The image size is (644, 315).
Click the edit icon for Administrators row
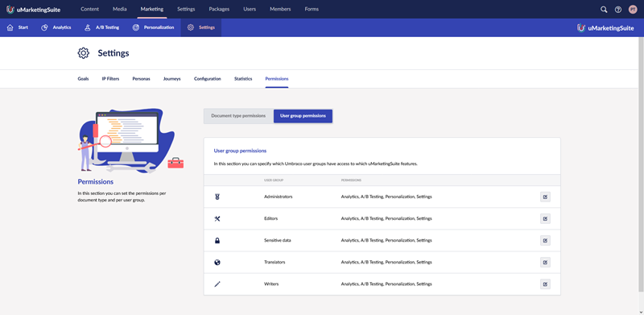point(545,197)
